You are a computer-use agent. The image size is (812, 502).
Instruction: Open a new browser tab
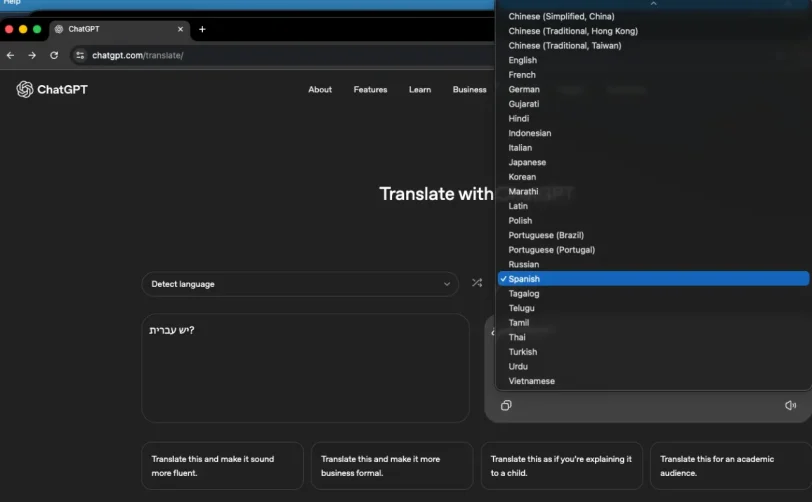pyautogui.click(x=202, y=29)
